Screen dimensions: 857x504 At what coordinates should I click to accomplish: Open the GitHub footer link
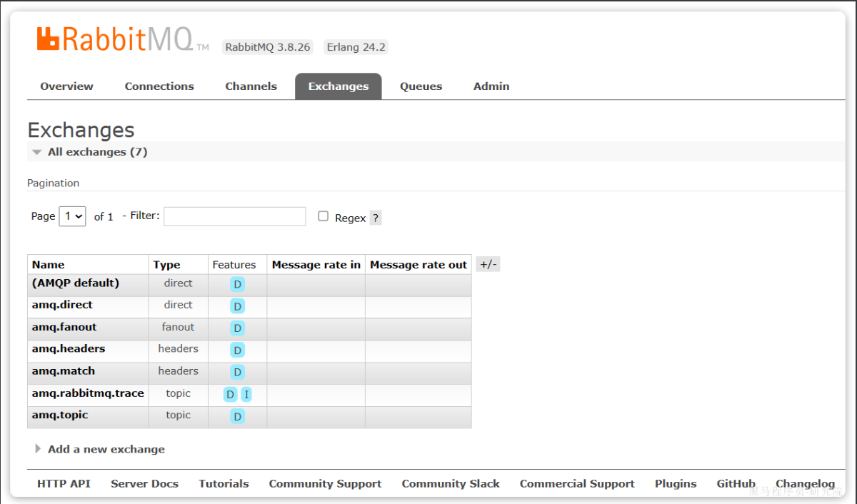coord(736,483)
